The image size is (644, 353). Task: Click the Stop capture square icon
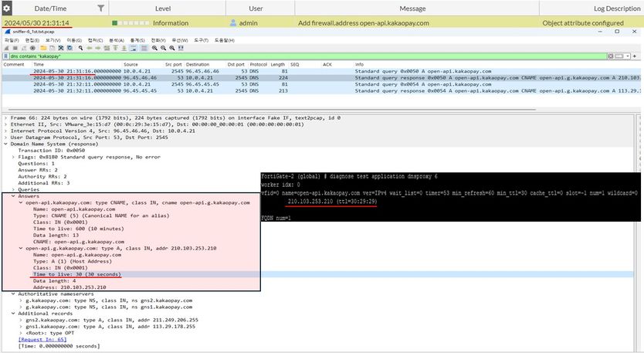click(15, 48)
